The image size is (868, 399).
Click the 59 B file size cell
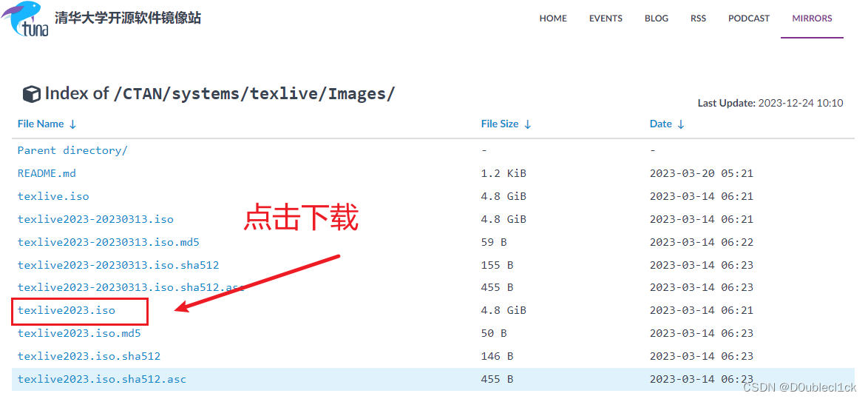click(494, 242)
